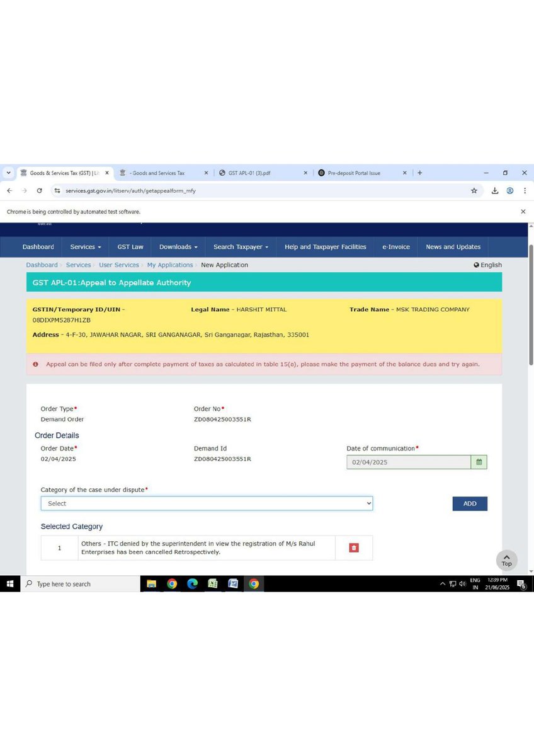Dismiss the automated test software notice
This screenshot has width=534, height=756.
click(x=523, y=212)
